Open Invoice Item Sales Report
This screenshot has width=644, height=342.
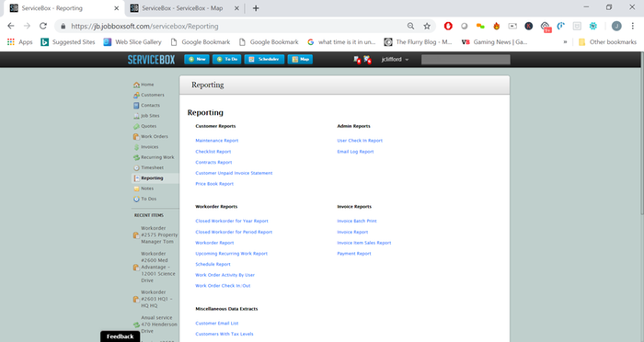[364, 243]
